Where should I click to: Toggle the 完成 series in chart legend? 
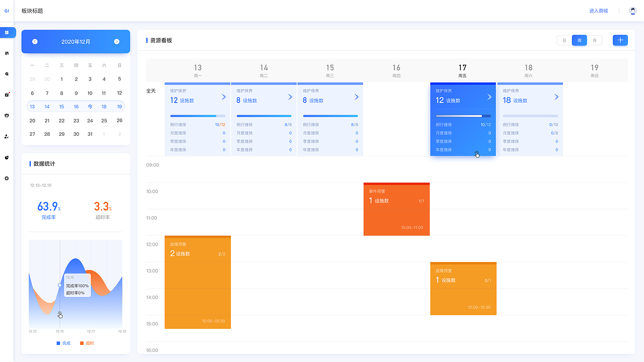pos(63,343)
